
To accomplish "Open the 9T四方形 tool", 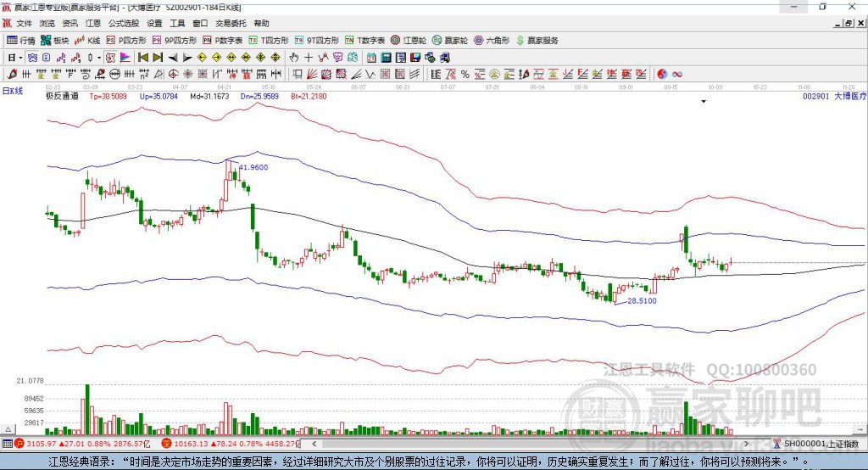I will pyautogui.click(x=317, y=41).
